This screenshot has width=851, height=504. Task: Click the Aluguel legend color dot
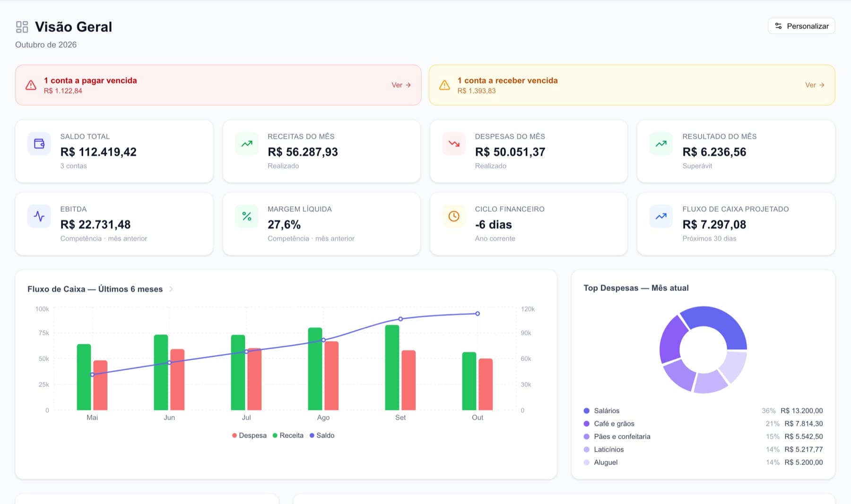[587, 462]
